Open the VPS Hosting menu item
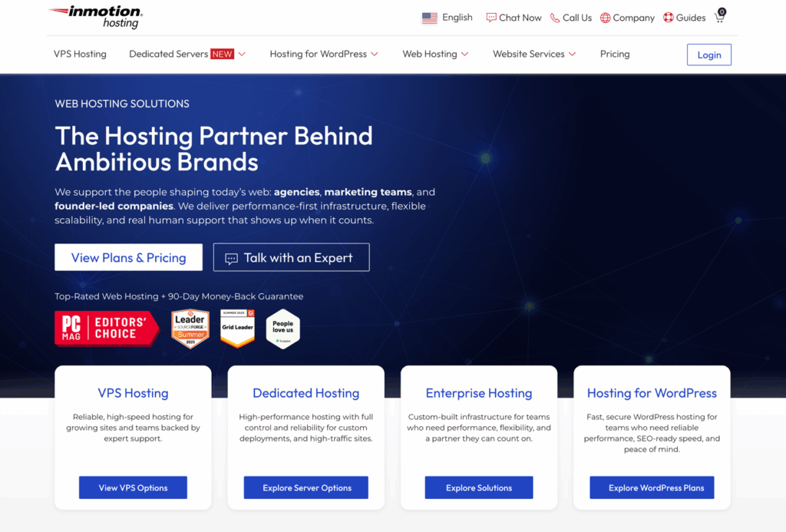 coord(80,55)
